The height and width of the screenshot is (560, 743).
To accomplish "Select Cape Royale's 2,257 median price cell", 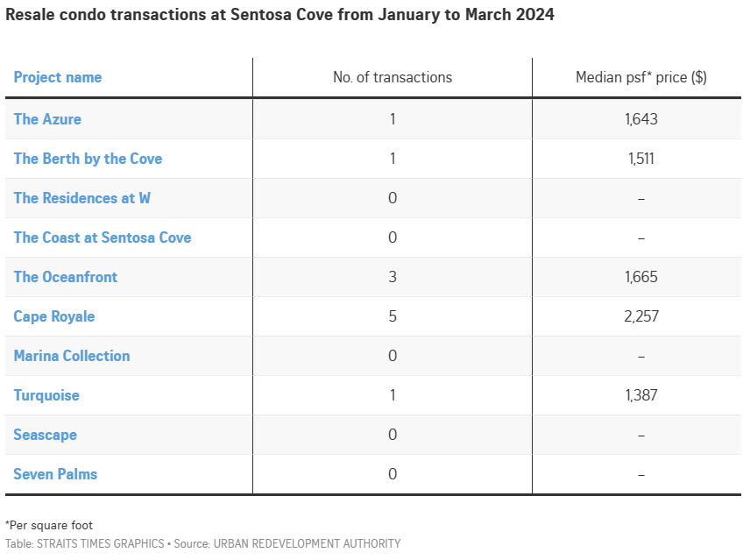I will tap(640, 316).
